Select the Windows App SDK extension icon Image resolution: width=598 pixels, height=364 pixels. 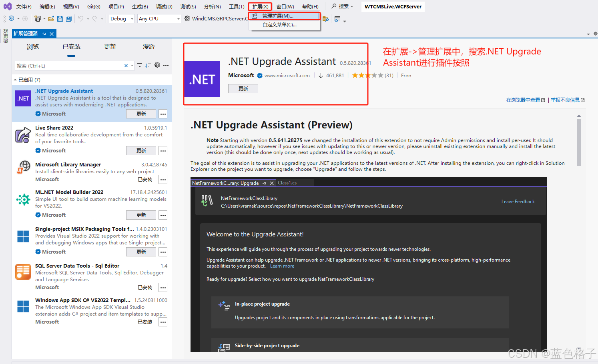tap(23, 306)
